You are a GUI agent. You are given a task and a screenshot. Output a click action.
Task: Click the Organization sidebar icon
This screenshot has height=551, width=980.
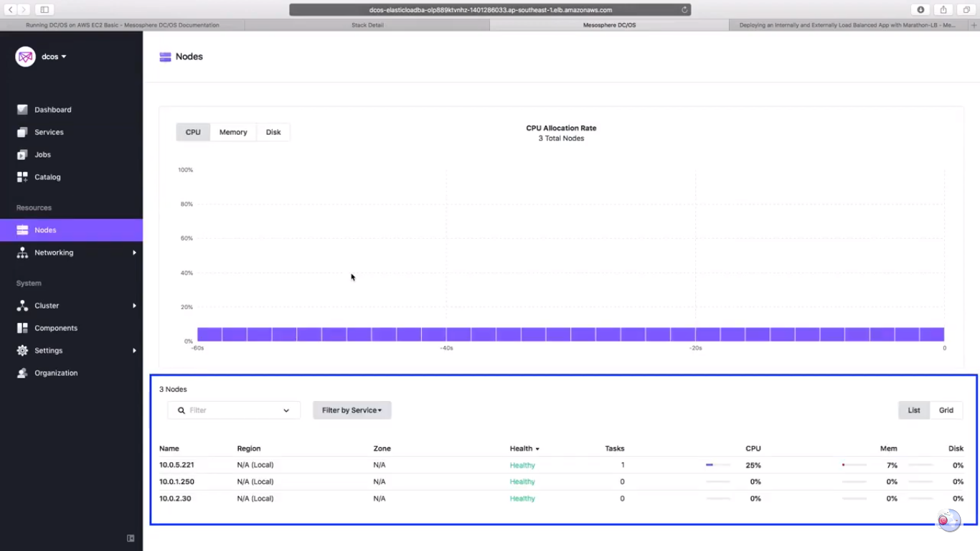click(22, 372)
